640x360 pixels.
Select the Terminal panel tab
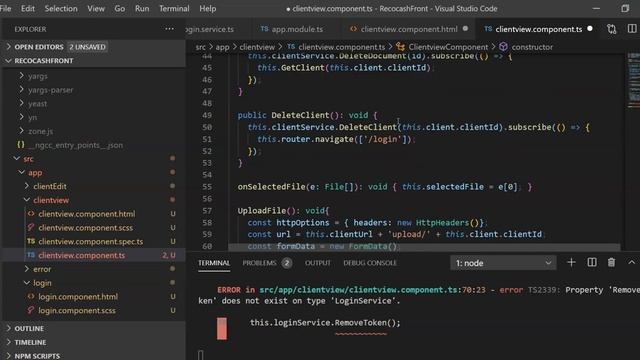coord(214,263)
